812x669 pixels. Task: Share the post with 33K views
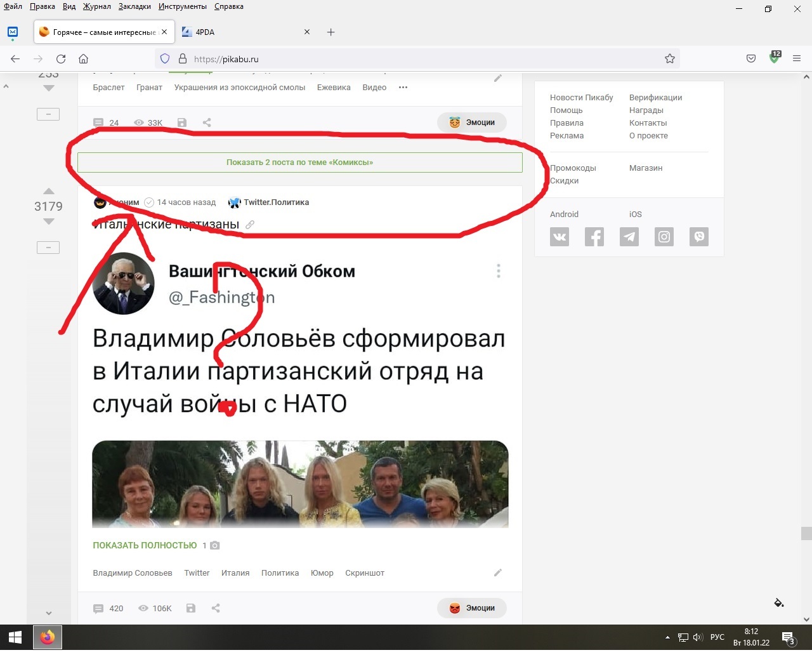207,123
